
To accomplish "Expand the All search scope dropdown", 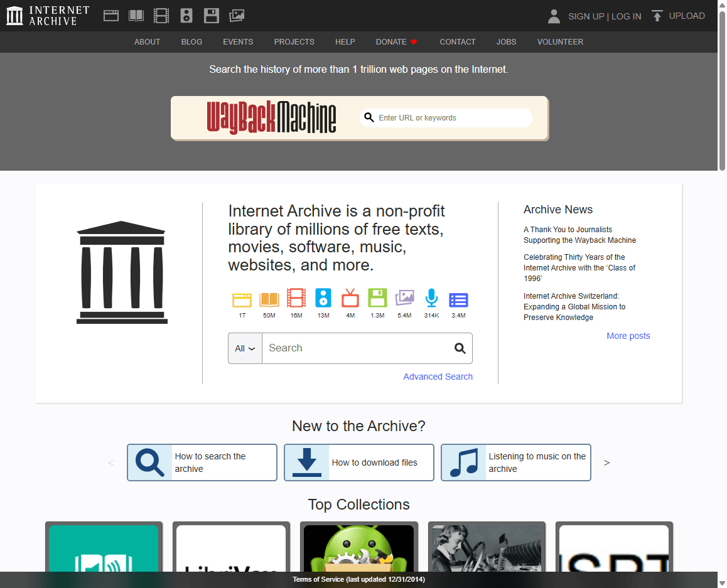I will (x=245, y=348).
